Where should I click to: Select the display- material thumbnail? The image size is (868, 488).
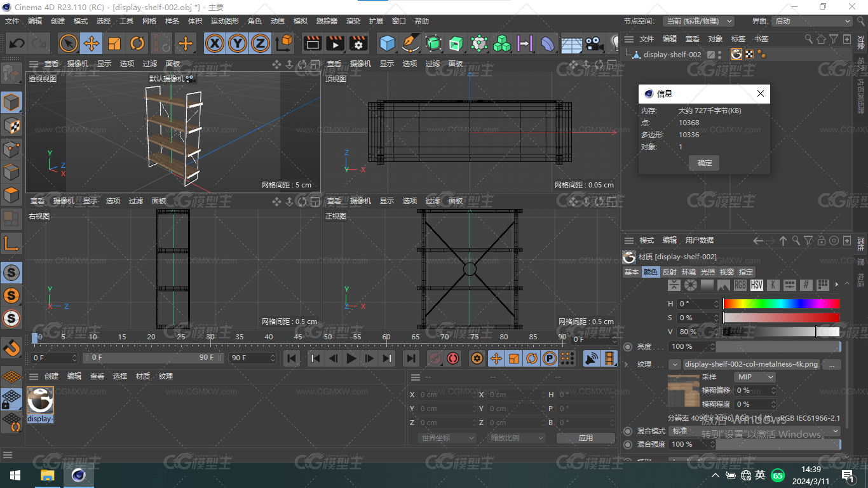point(41,400)
